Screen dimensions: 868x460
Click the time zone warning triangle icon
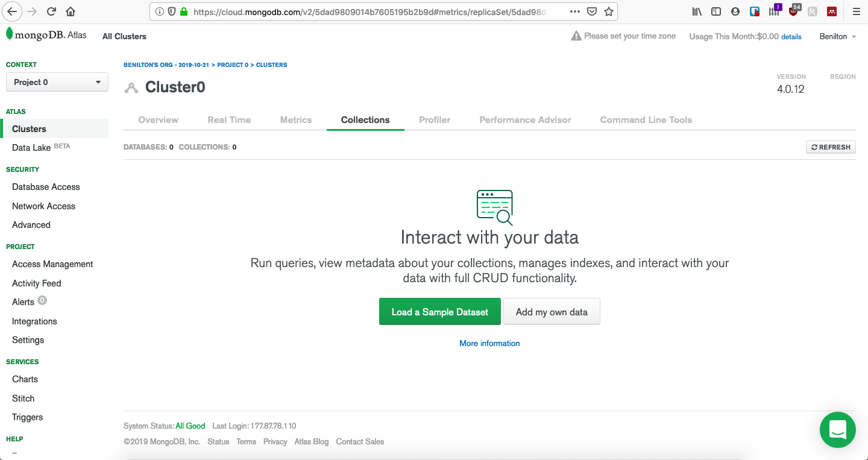click(x=576, y=36)
